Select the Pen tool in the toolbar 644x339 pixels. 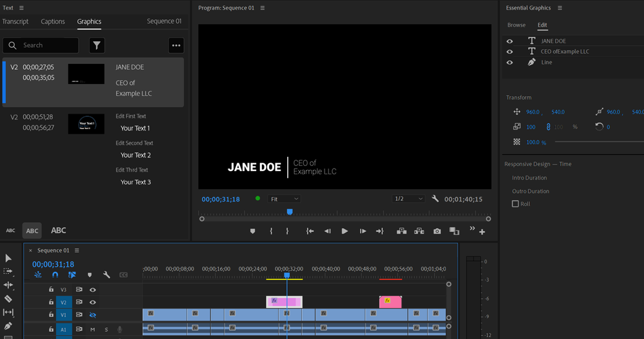8,326
